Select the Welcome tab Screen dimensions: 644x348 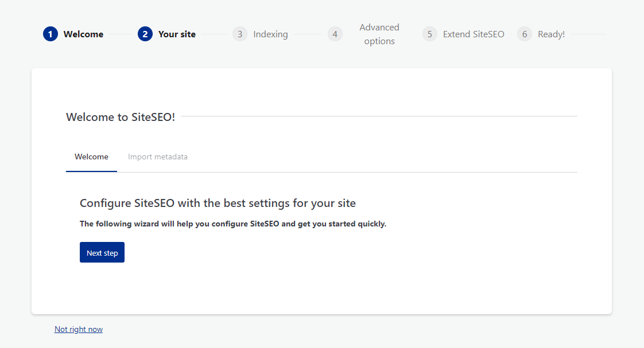pos(91,157)
